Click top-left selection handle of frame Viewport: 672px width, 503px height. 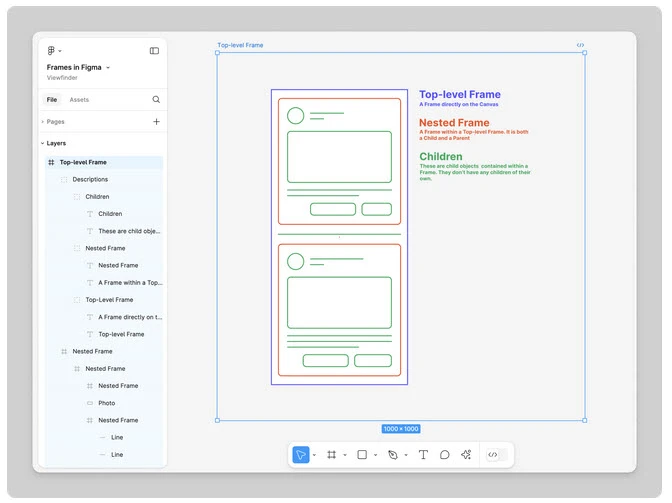click(217, 53)
